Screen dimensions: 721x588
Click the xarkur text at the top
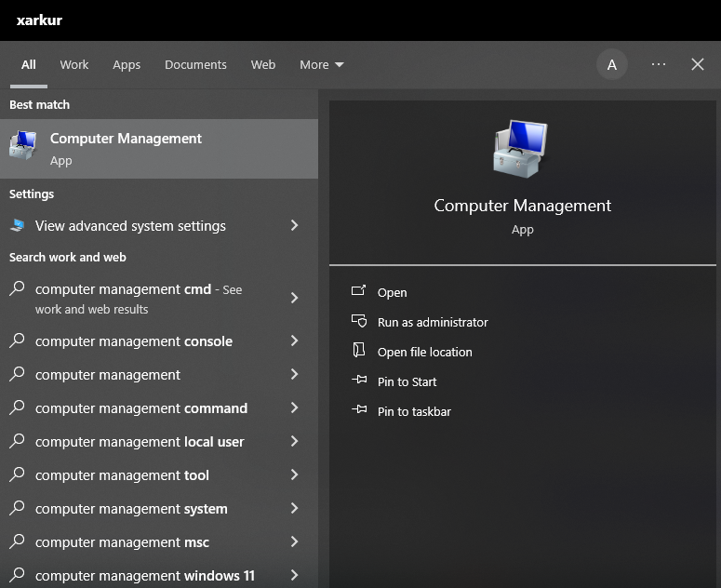[x=39, y=20]
